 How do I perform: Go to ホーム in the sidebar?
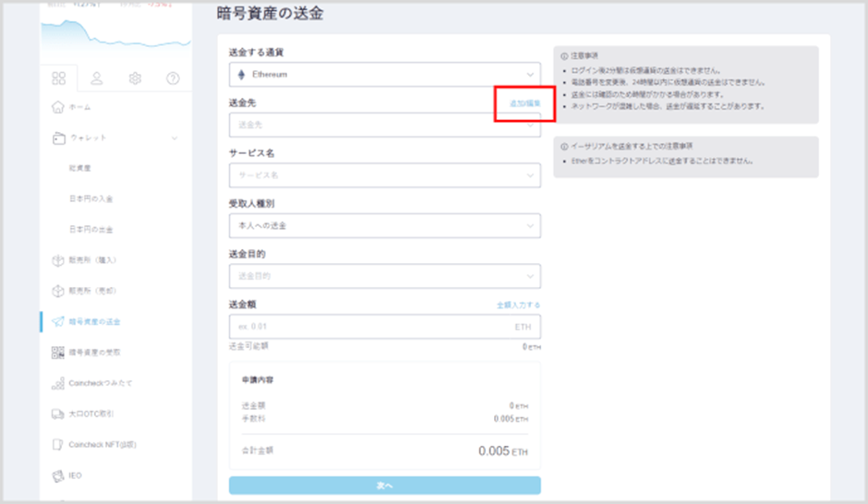[78, 108]
